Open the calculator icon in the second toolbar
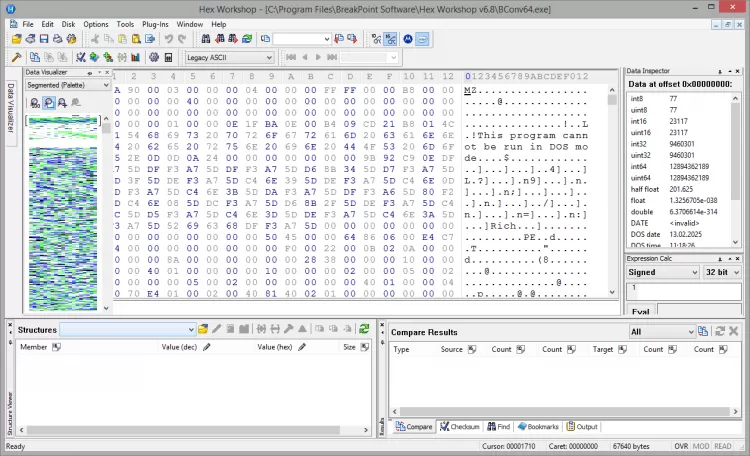The height and width of the screenshot is (456, 750). pos(169,57)
